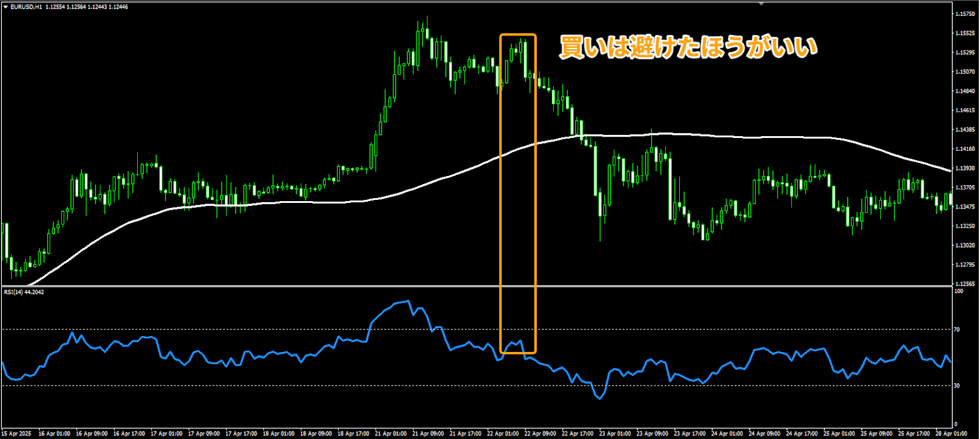Click the 15 Apr 2025 date label
Image resolution: width=980 pixels, height=439 pixels.
17,433
